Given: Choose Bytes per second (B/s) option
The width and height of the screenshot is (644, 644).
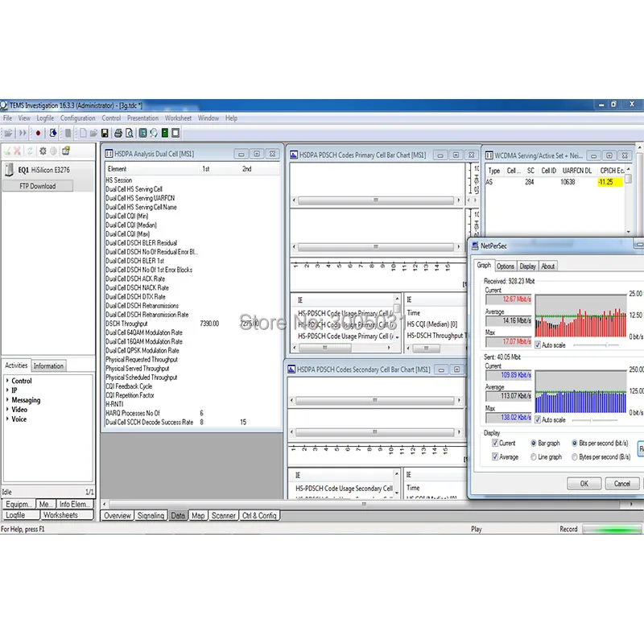Looking at the screenshot, I should pyautogui.click(x=575, y=457).
